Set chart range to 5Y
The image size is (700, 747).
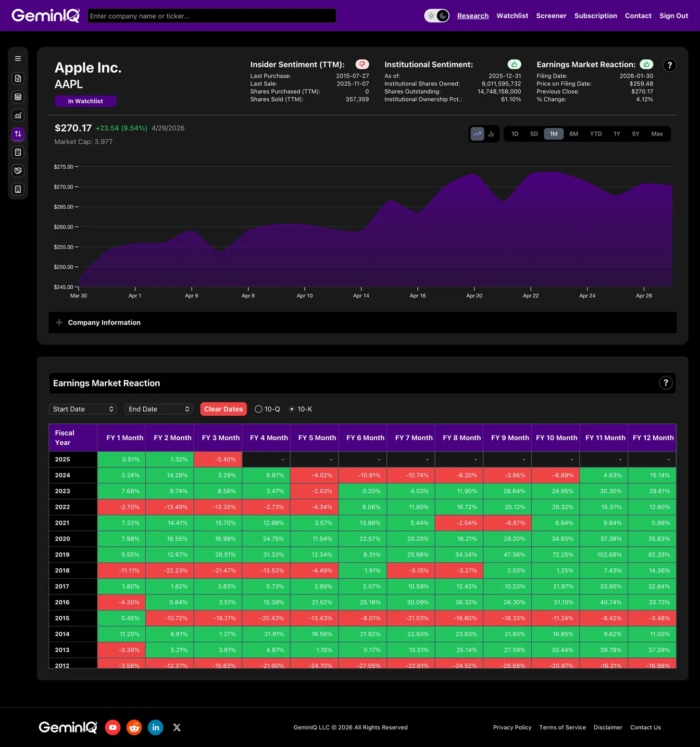tap(635, 134)
